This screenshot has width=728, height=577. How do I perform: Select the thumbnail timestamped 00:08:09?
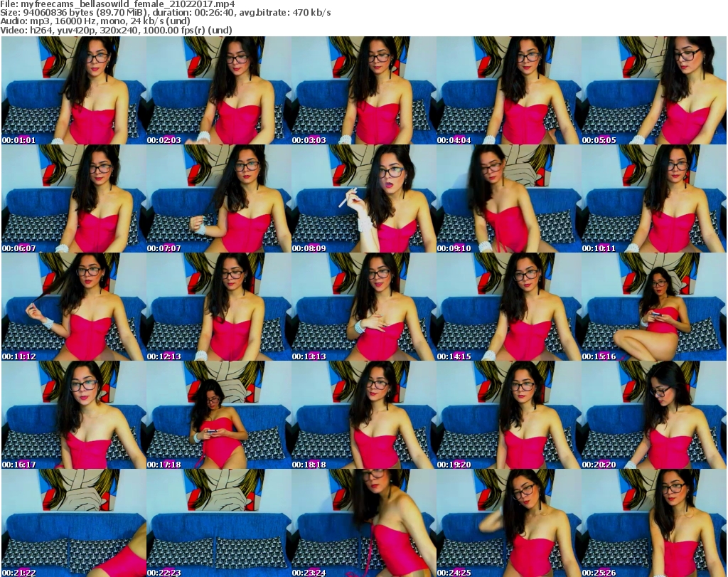(x=364, y=198)
